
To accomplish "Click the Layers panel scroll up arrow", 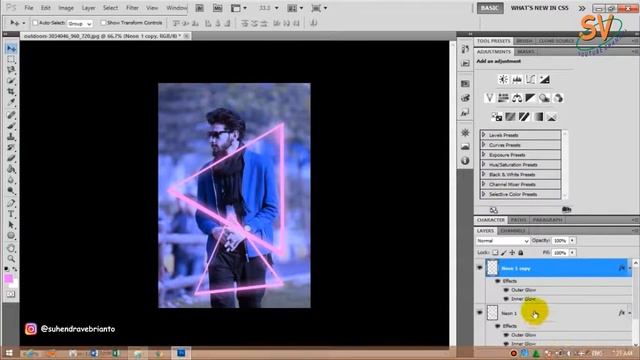I will tap(636, 262).
